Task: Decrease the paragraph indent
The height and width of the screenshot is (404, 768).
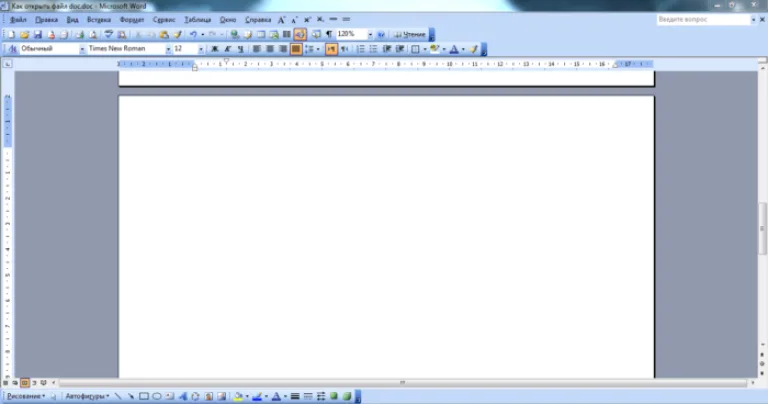Action: click(386, 49)
